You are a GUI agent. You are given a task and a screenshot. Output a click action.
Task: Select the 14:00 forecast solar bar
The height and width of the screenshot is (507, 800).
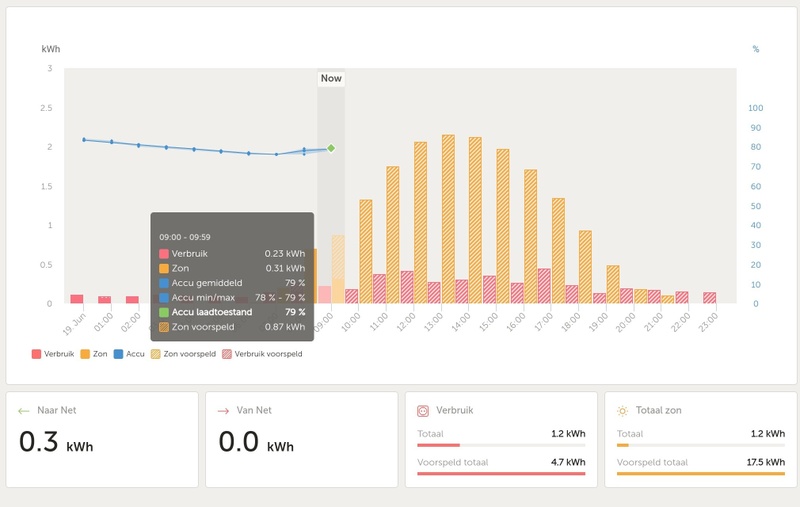click(476, 220)
